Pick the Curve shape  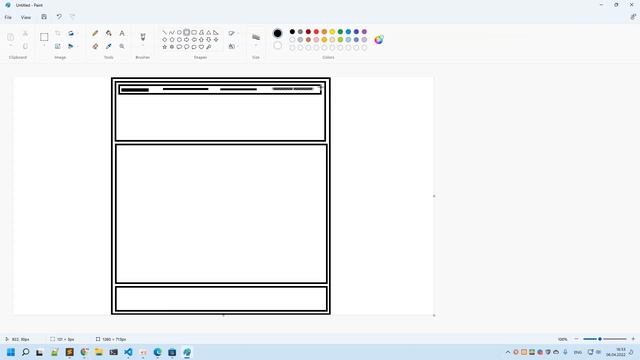172,32
